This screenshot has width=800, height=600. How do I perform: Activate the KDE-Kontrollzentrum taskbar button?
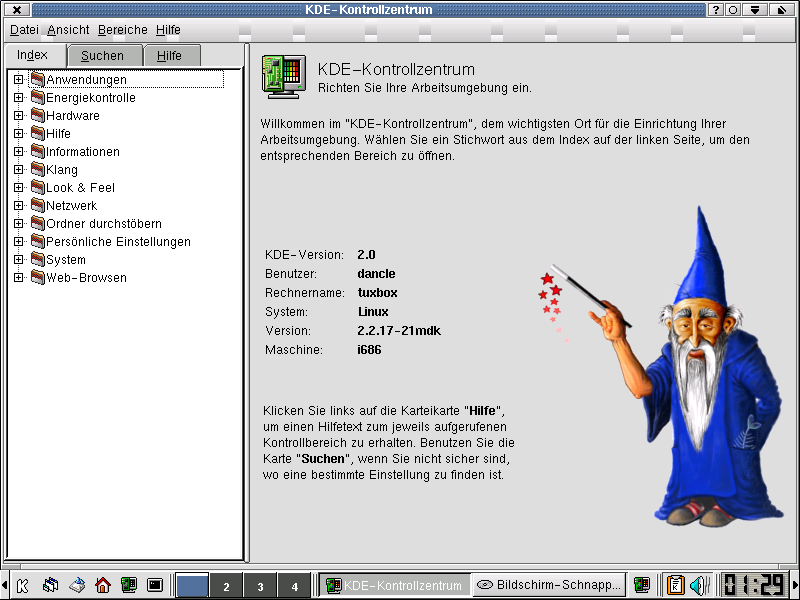394,585
